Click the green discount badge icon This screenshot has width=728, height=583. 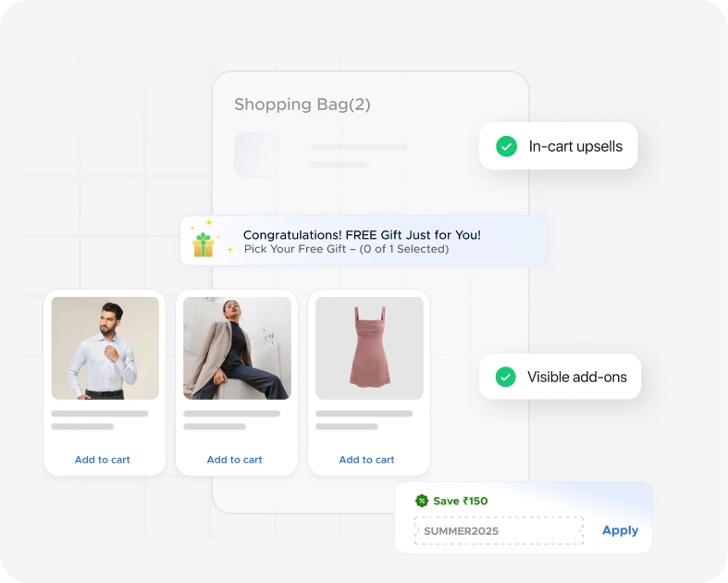tap(422, 501)
